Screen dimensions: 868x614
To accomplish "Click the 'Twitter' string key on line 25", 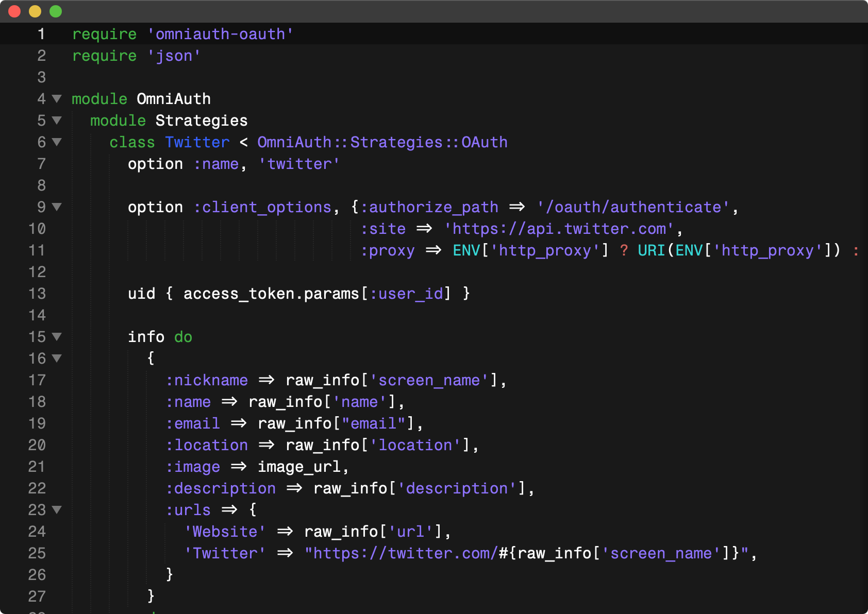I will click(x=225, y=553).
